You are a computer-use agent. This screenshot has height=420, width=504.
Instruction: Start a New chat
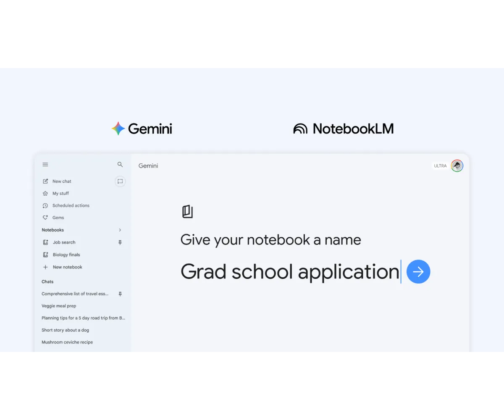tap(62, 181)
